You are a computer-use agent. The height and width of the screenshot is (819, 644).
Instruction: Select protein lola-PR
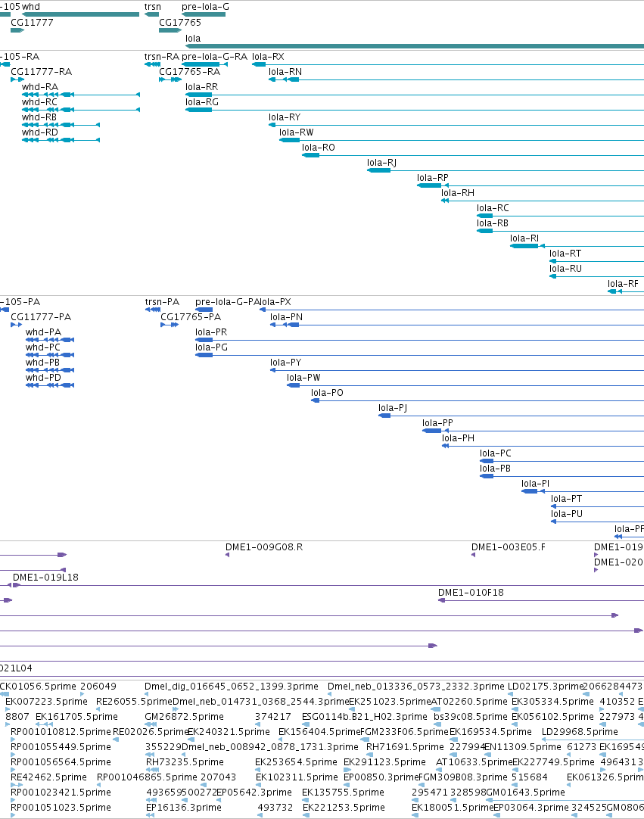[x=419, y=340]
